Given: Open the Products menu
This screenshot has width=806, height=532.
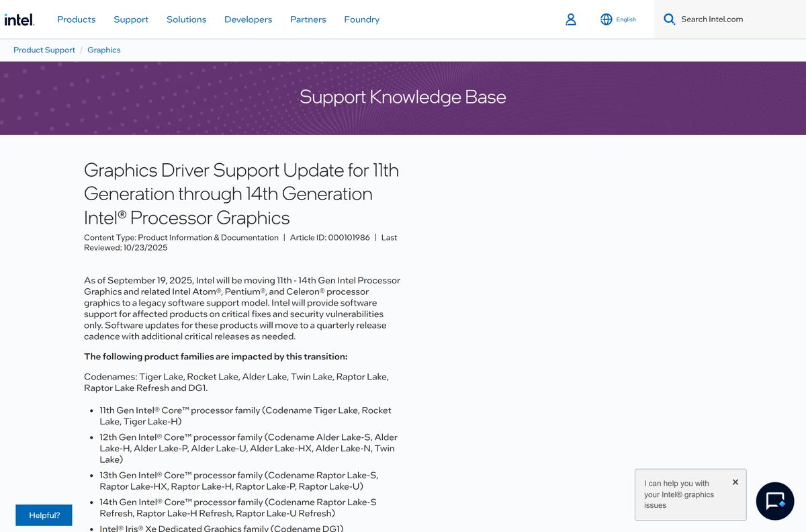Looking at the screenshot, I should coord(77,19).
